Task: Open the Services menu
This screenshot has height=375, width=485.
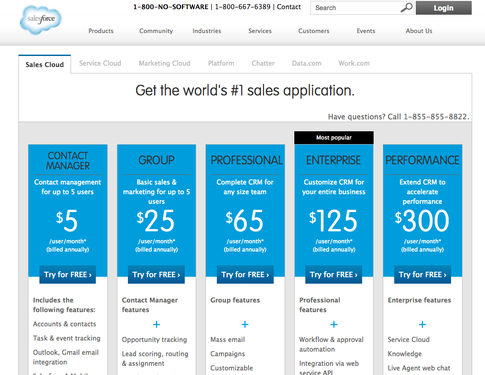Action: 260,31
